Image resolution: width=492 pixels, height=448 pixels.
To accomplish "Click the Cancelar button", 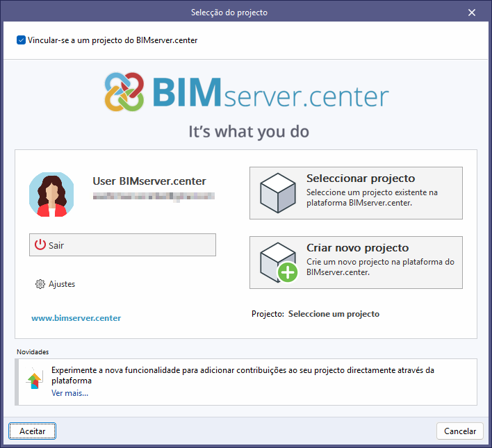I will [459, 431].
